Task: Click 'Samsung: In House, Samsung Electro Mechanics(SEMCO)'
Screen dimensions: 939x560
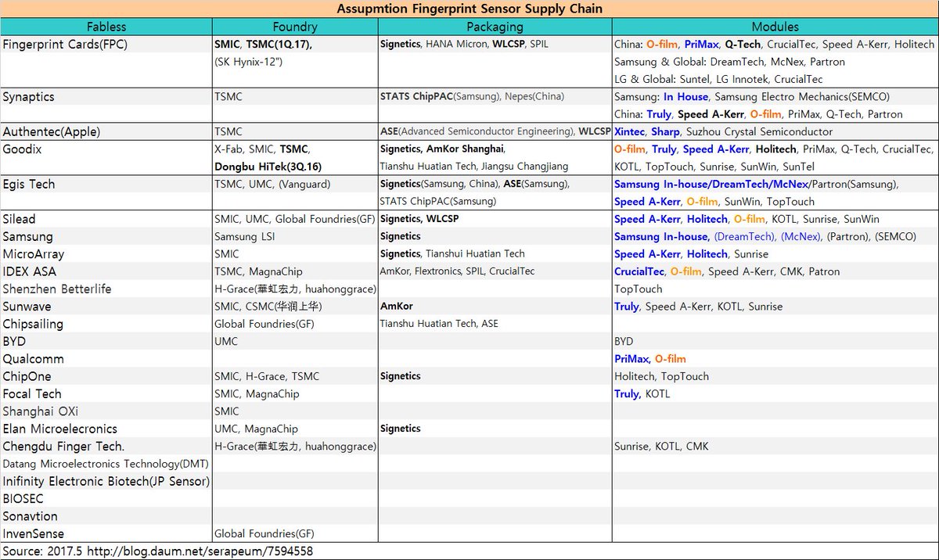Action: [752, 97]
